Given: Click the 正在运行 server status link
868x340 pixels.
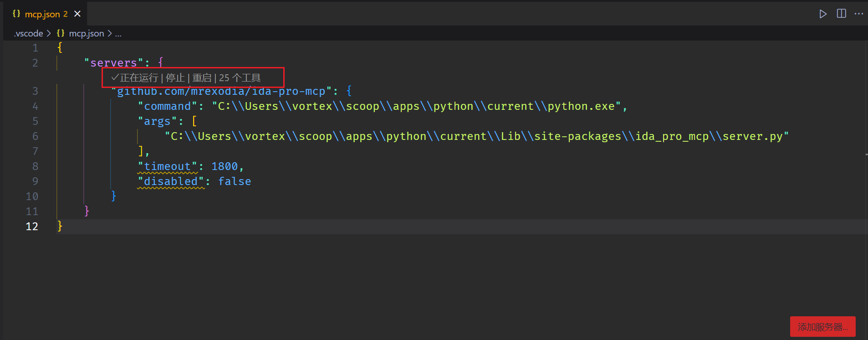Looking at the screenshot, I should (x=135, y=78).
